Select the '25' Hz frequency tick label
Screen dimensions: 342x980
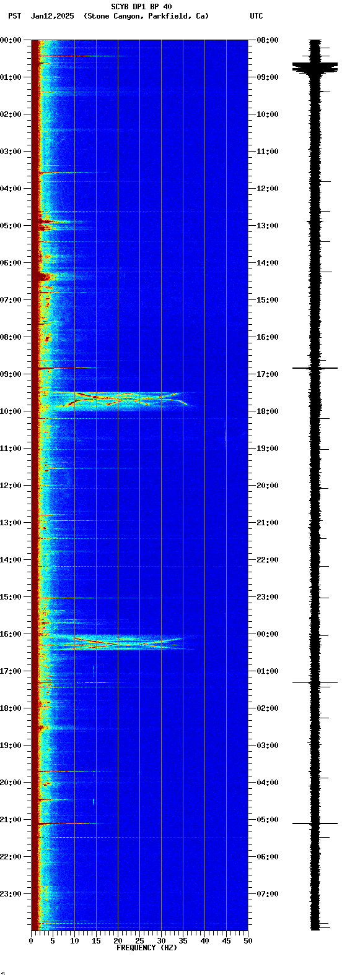[139, 941]
